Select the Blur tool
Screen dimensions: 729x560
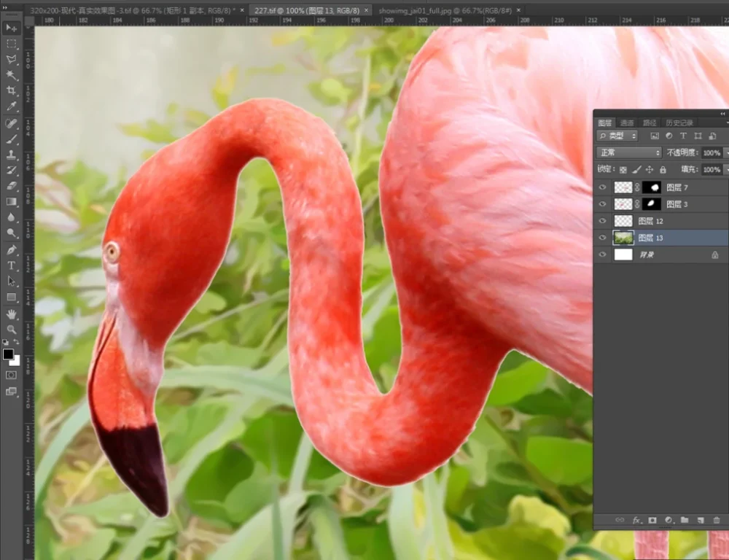12,217
